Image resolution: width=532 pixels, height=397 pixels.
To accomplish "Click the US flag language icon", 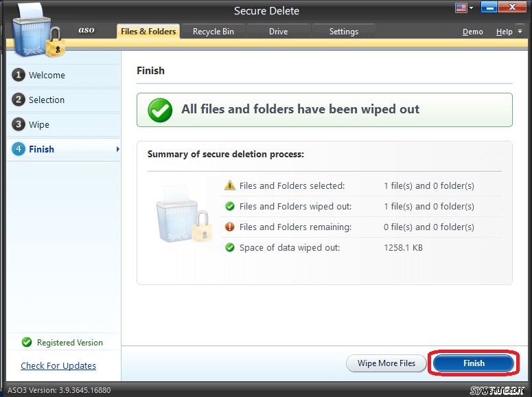I will pos(461,8).
